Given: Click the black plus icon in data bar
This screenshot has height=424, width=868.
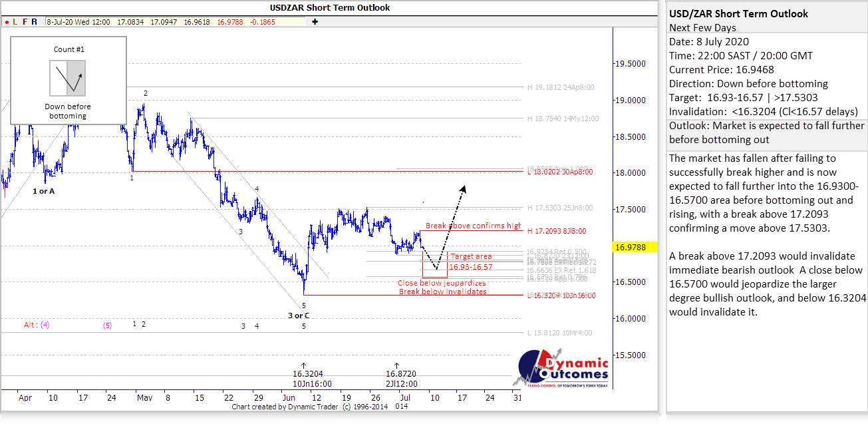Looking at the screenshot, I should tap(315, 21).
